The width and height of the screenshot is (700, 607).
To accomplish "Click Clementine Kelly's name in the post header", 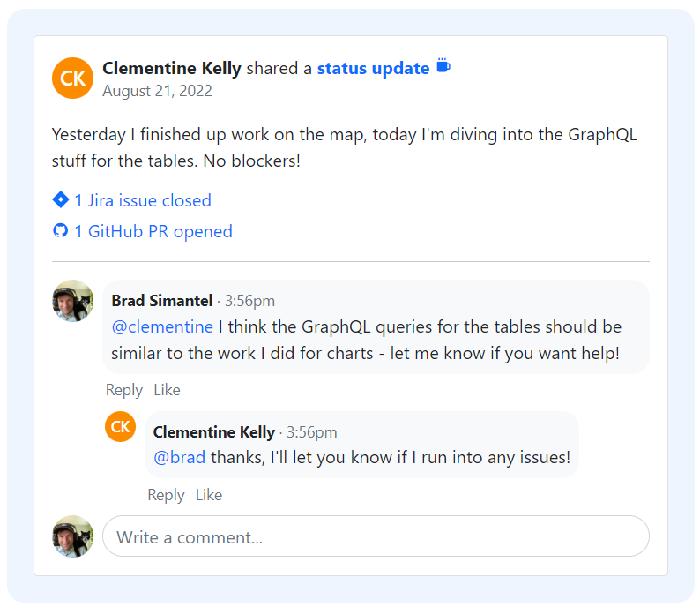I will click(x=172, y=68).
